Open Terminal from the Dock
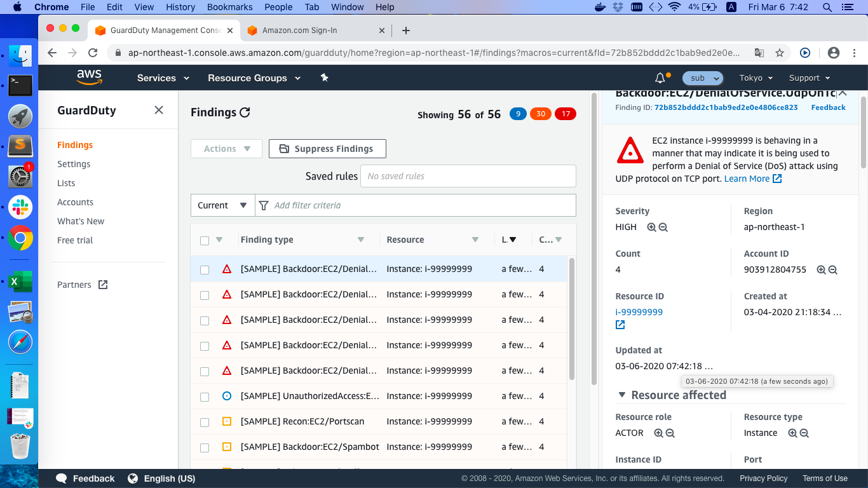 tap(20, 85)
